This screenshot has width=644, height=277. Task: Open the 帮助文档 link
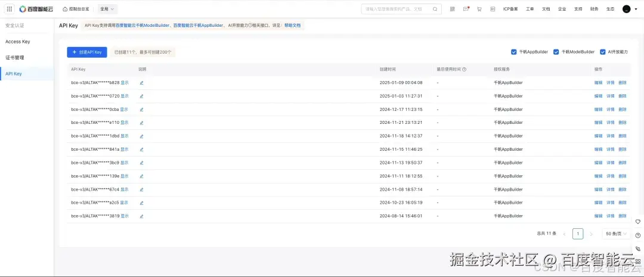pos(292,26)
